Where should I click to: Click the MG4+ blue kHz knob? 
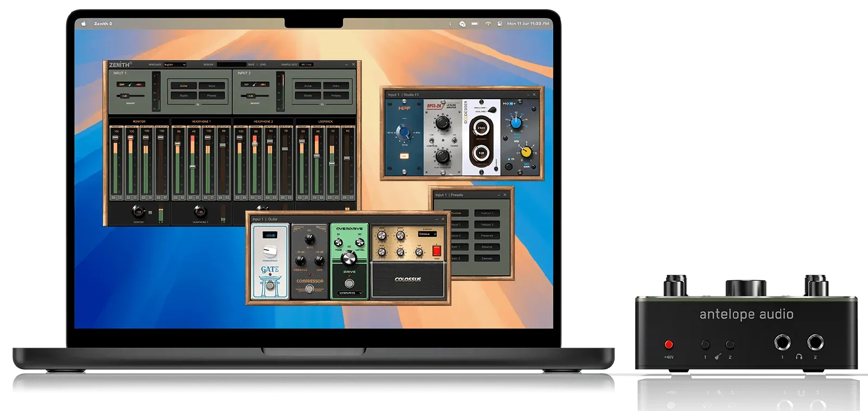coord(516,123)
